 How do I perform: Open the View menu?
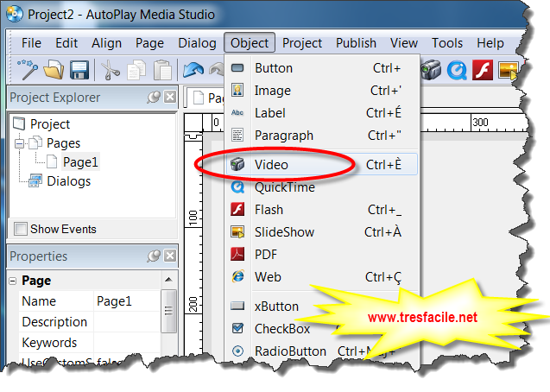coord(404,43)
